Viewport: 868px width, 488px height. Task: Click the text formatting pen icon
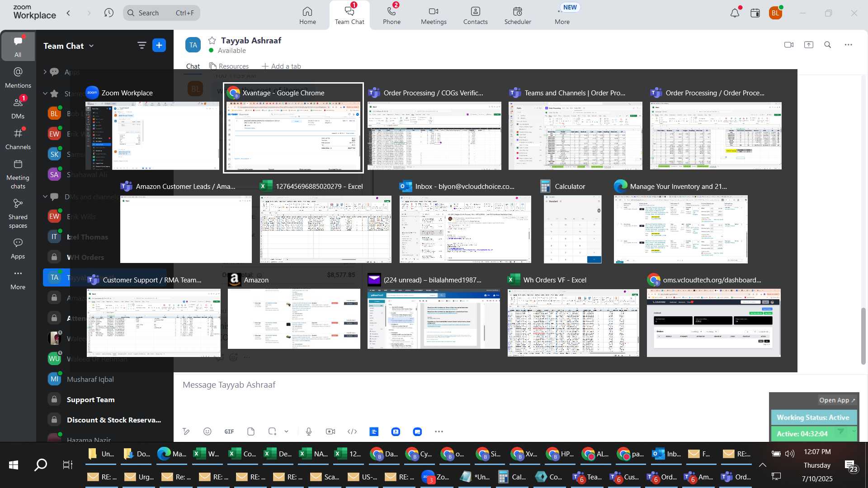[x=186, y=432]
